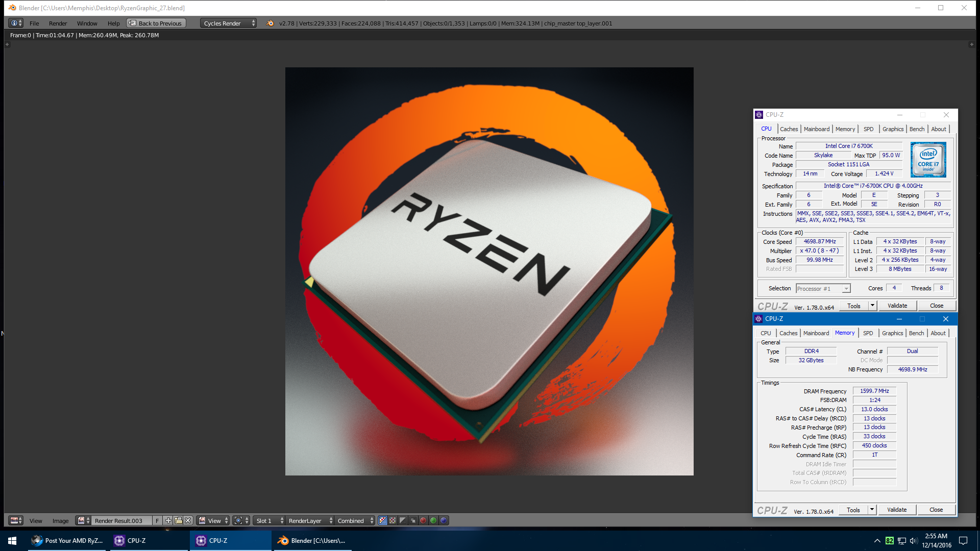Click the view mode icon beside View dropdown
Image resolution: width=980 pixels, height=551 pixels.
pos(202,520)
